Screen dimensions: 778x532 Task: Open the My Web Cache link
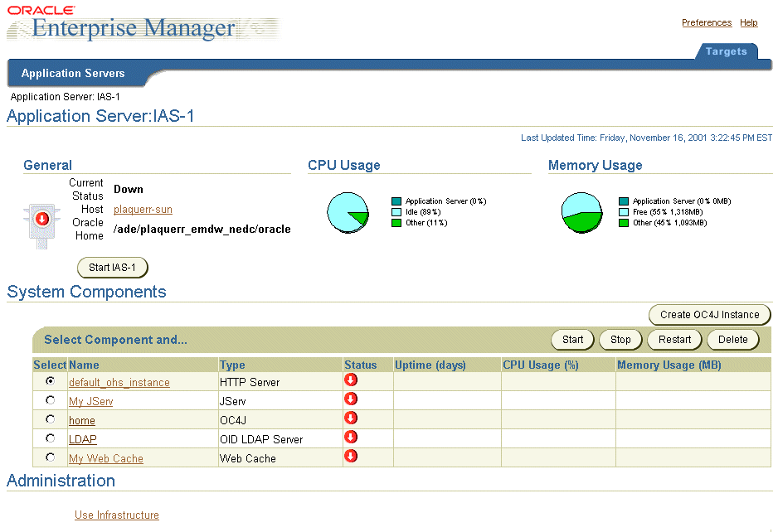106,459
